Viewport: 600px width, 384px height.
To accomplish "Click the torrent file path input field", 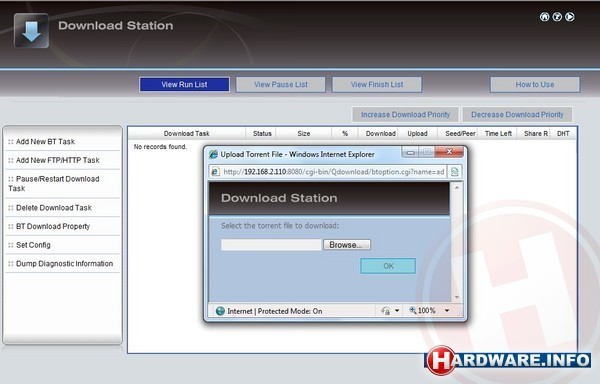I will [x=271, y=245].
